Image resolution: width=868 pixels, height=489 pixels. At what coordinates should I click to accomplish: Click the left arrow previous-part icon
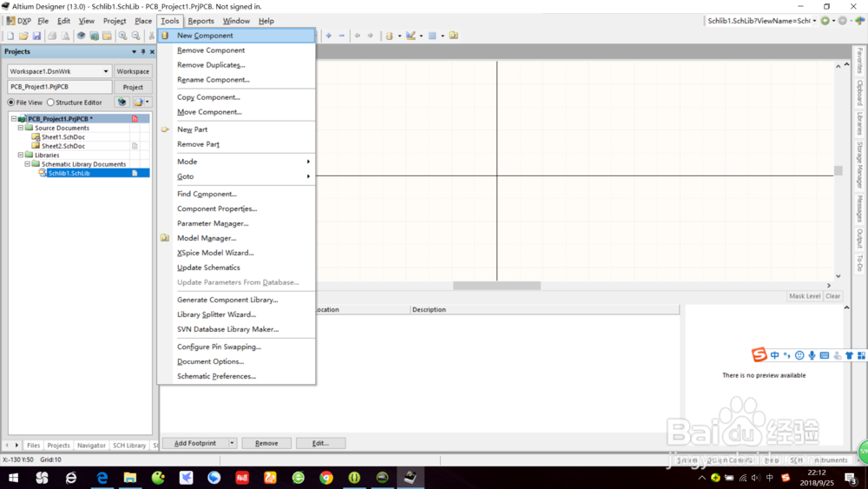coord(357,36)
